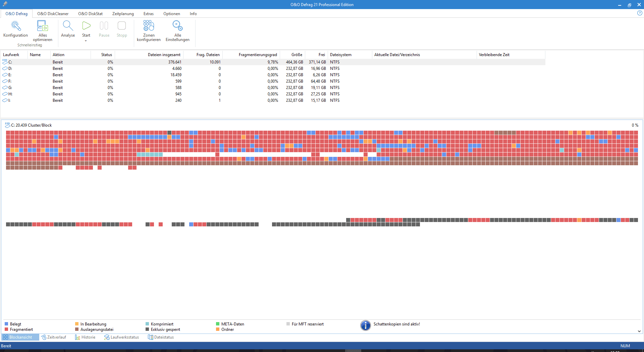
Task: Expand the Start button dropdown arrow
Action: (86, 41)
